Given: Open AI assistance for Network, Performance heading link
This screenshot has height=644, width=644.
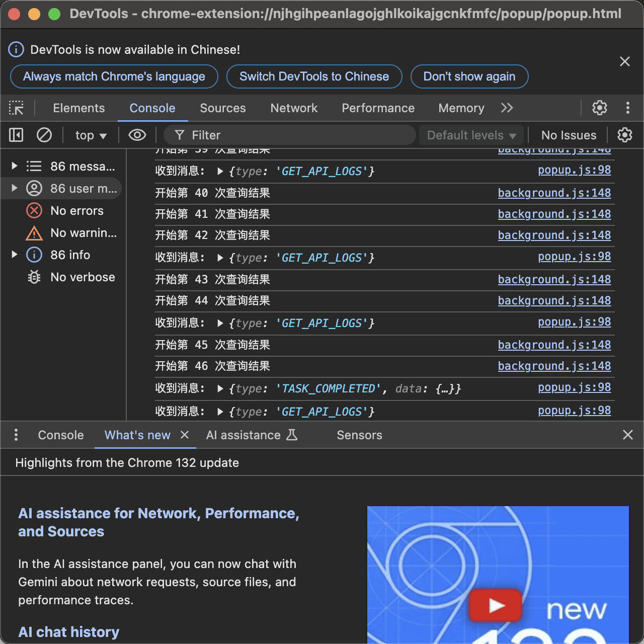Looking at the screenshot, I should coord(158,522).
